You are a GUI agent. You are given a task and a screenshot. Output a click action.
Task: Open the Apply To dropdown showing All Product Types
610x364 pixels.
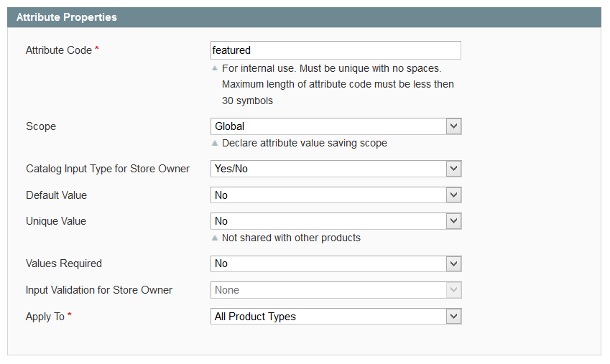click(x=336, y=317)
